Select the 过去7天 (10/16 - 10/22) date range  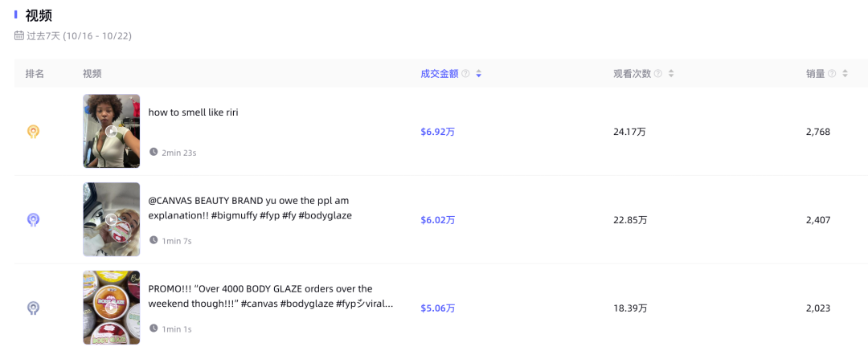point(79,36)
